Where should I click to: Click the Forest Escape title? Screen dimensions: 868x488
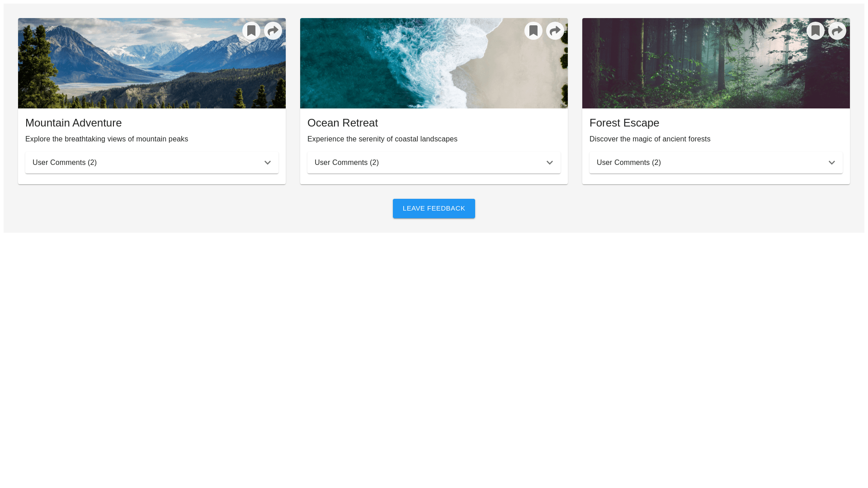624,123
